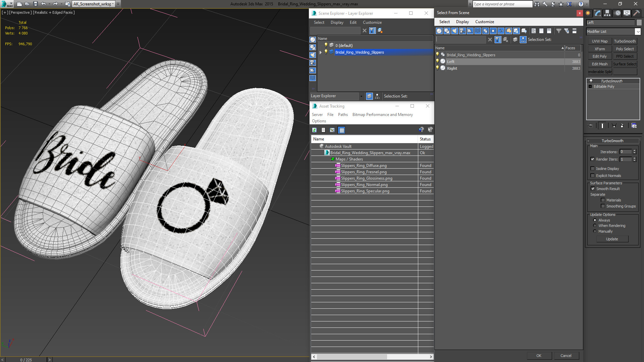Open the Modify command panel tab

tap(598, 13)
